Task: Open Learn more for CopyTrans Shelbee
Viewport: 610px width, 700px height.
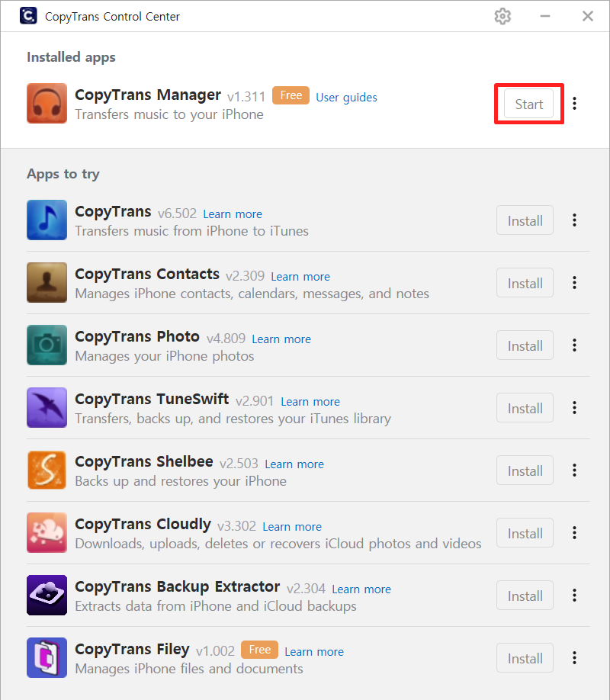Action: pyautogui.click(x=294, y=464)
